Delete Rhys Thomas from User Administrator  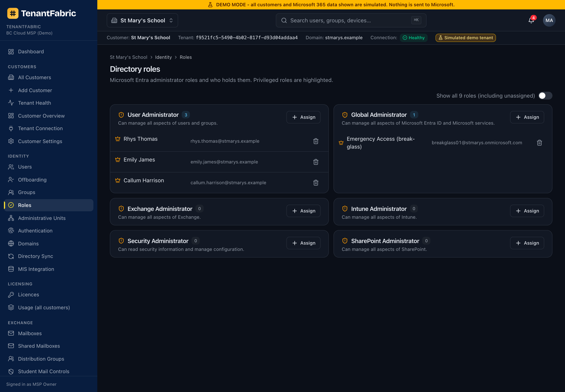[x=316, y=141]
